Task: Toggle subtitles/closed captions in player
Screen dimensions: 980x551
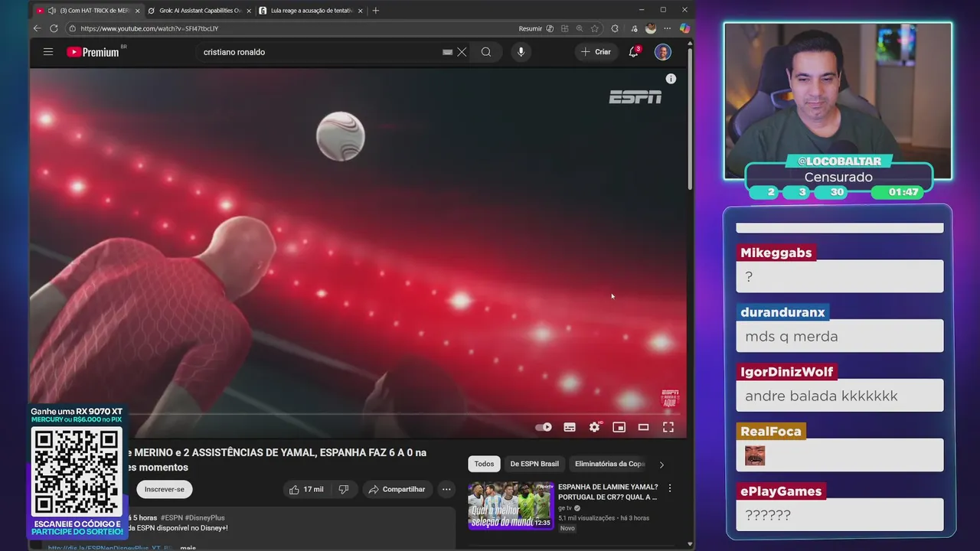Action: pyautogui.click(x=570, y=427)
